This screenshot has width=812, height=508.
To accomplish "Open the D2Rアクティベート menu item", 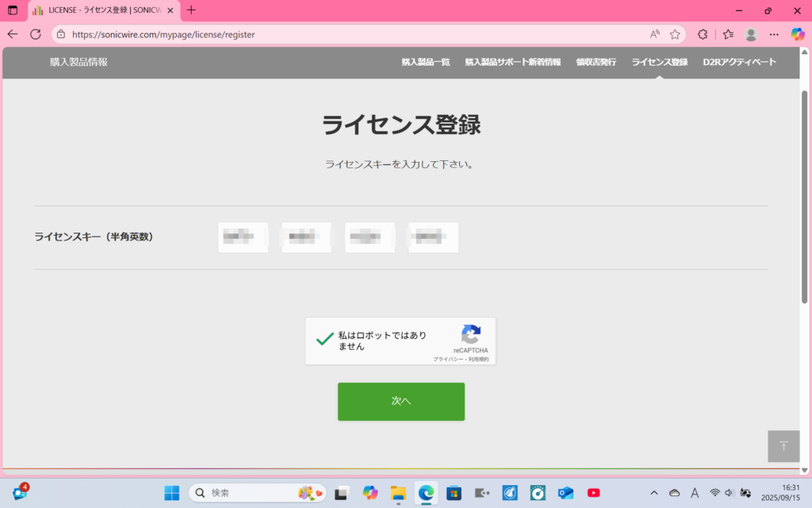I will [x=739, y=62].
